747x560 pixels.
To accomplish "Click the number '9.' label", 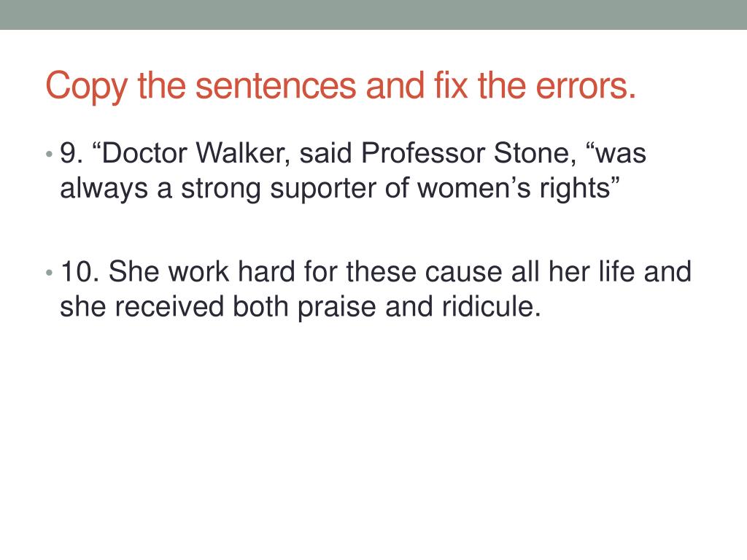I will tap(71, 153).
